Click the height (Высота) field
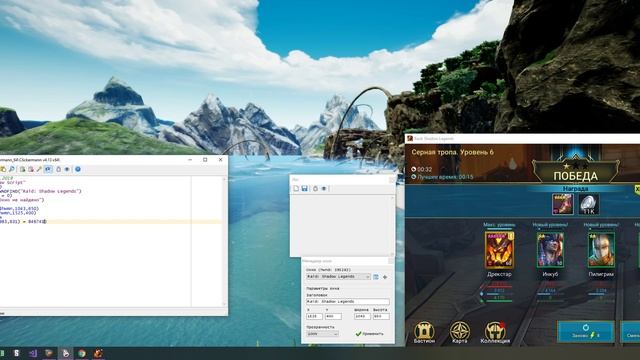 (x=381, y=316)
